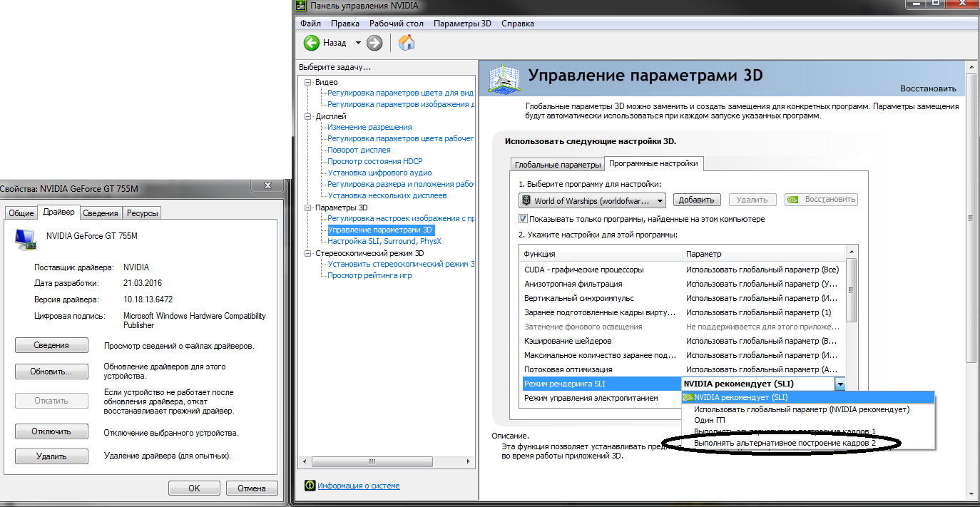Click the Обновить driver button

click(51, 372)
